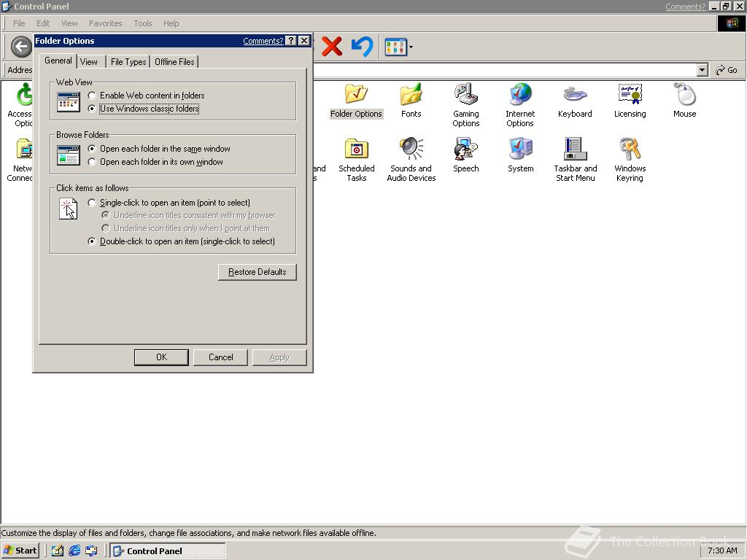Open the Tools menu
Viewport: 747px width, 560px height.
(142, 23)
